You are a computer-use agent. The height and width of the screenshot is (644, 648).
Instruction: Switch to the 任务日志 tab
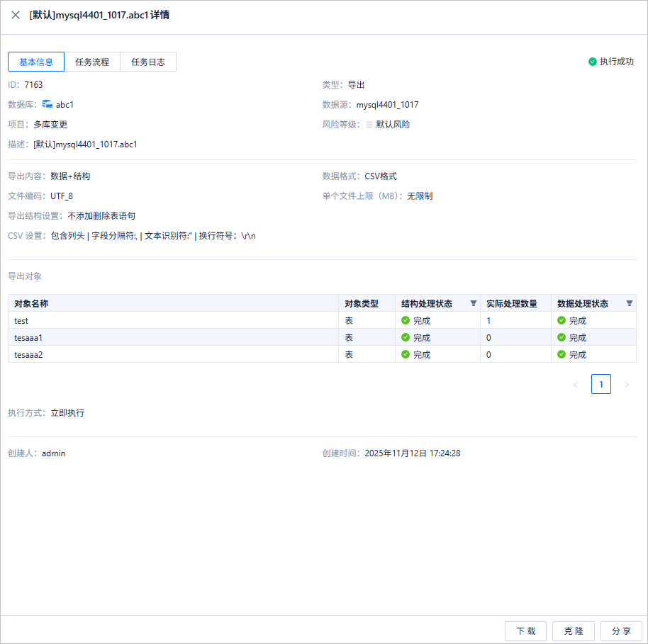(148, 62)
